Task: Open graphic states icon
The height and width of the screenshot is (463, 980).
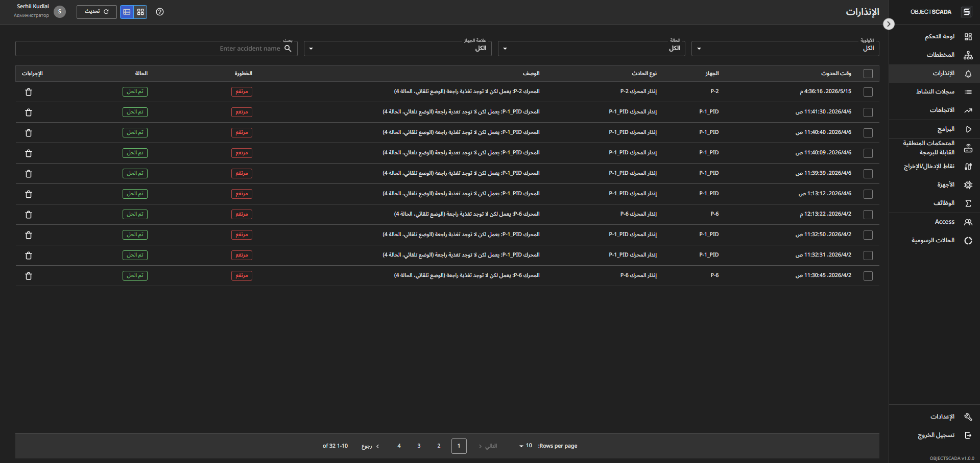Action: click(x=968, y=241)
